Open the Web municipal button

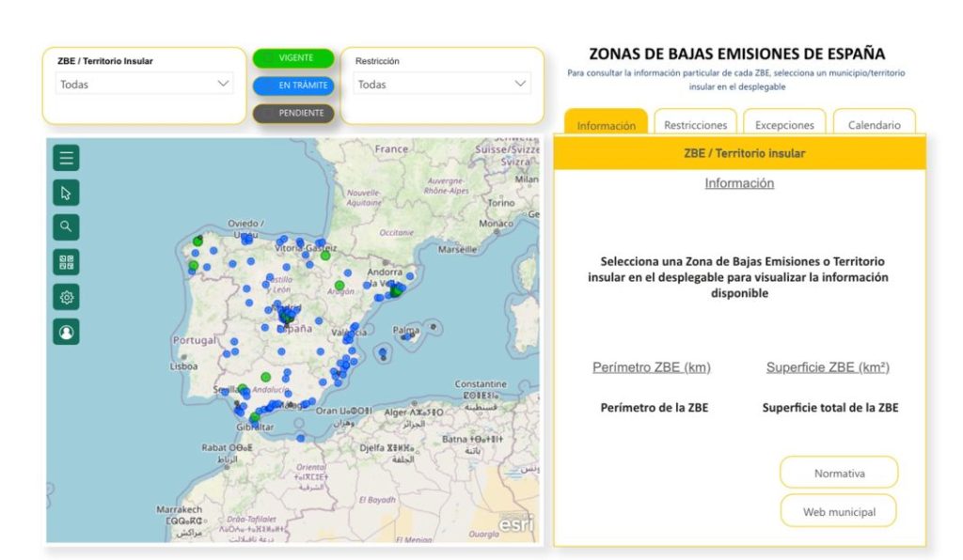click(838, 511)
